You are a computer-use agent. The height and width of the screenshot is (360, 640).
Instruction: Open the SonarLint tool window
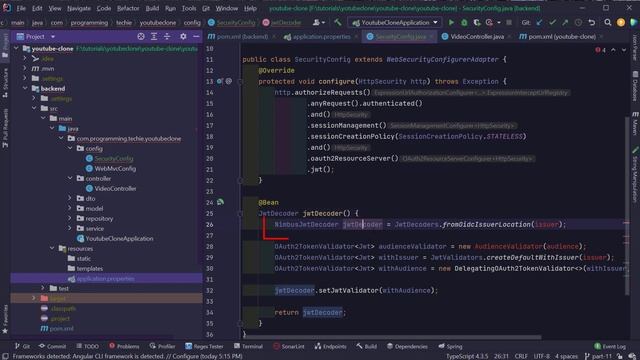point(289,346)
